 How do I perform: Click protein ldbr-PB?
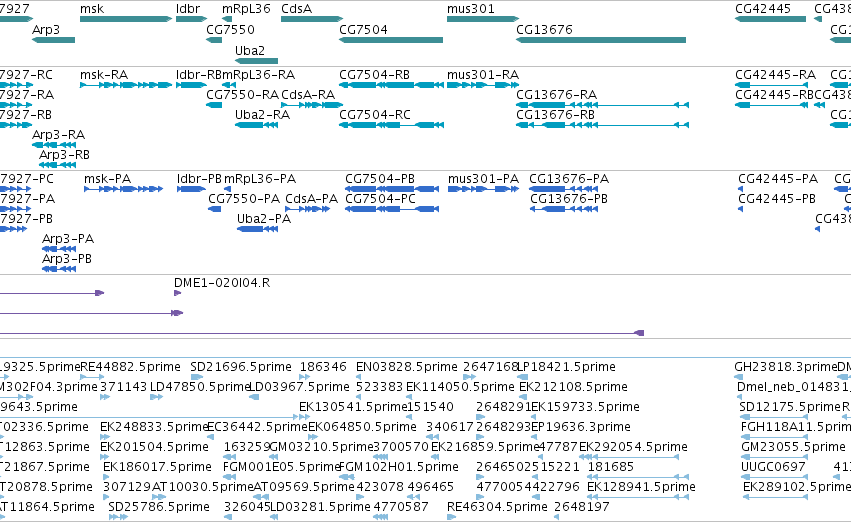tap(199, 179)
